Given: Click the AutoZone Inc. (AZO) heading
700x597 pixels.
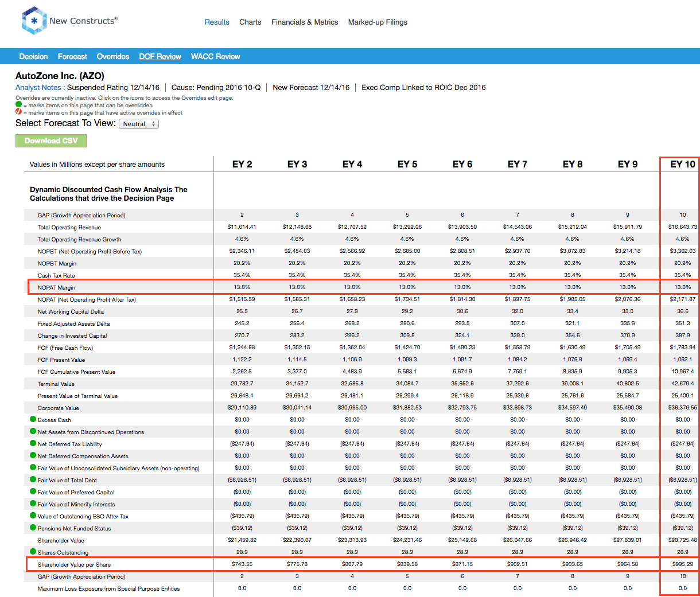Looking at the screenshot, I should (x=60, y=76).
